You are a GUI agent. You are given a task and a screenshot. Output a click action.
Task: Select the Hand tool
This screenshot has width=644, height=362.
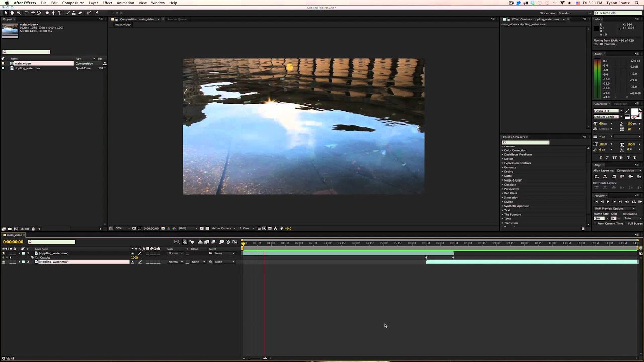(12, 13)
